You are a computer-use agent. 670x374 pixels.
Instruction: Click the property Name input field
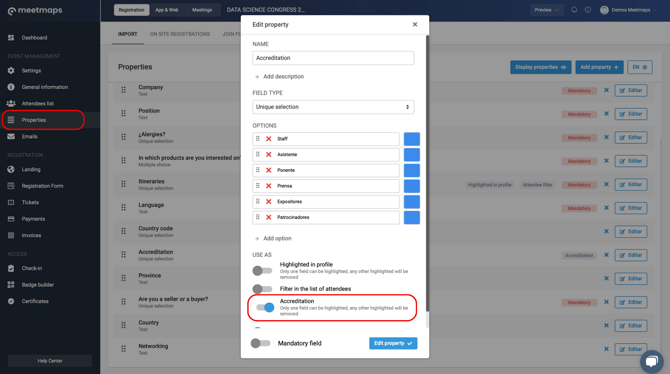click(333, 58)
